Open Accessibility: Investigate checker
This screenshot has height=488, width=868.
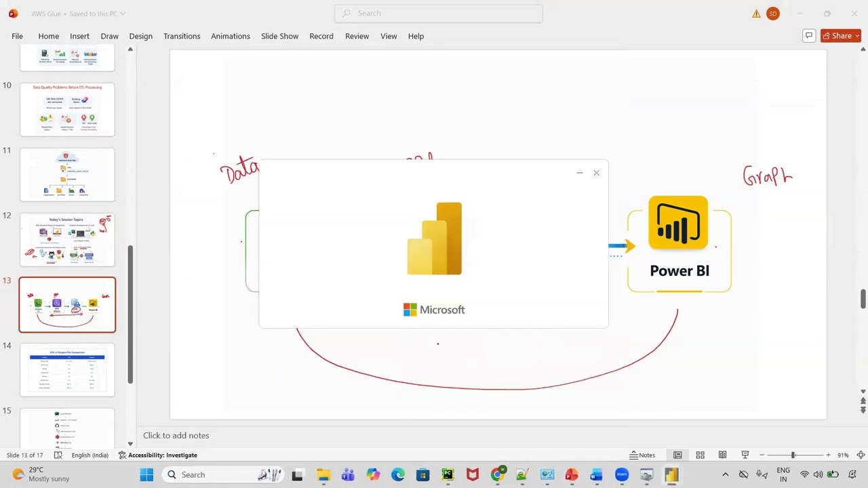[x=158, y=455]
